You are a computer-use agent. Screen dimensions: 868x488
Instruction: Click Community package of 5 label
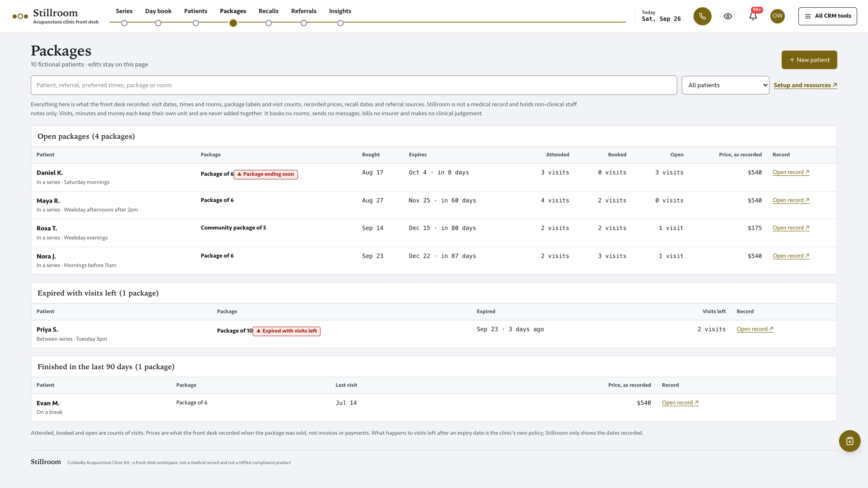[x=233, y=228]
